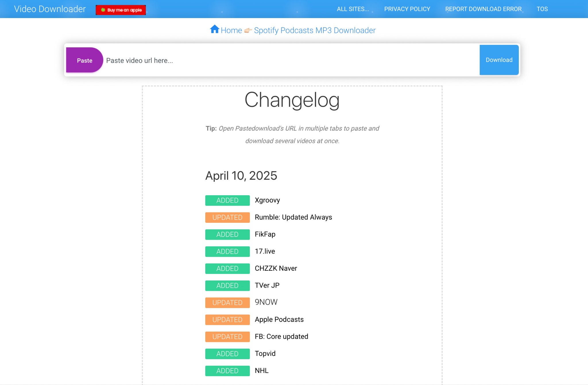Click the Apple Podcasts entry
This screenshot has height=385, width=588.
279,319
